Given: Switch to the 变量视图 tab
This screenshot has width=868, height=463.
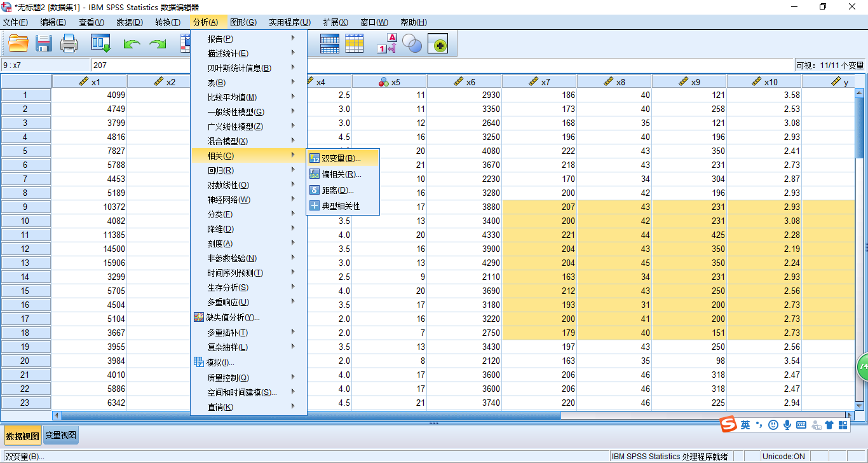Looking at the screenshot, I should pyautogui.click(x=60, y=435).
